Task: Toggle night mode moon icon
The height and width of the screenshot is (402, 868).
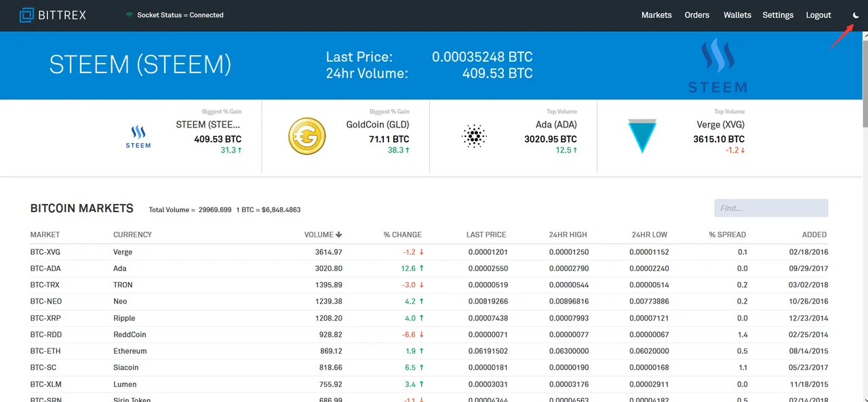Action: coord(856,15)
